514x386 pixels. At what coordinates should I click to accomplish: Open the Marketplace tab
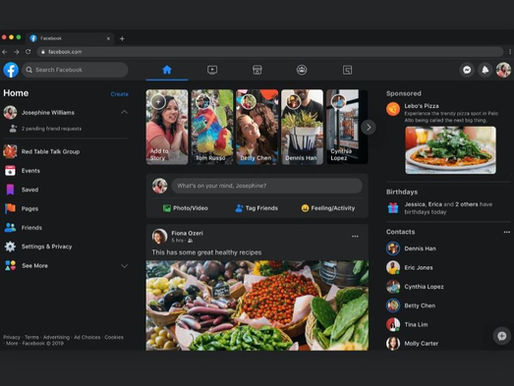(257, 70)
